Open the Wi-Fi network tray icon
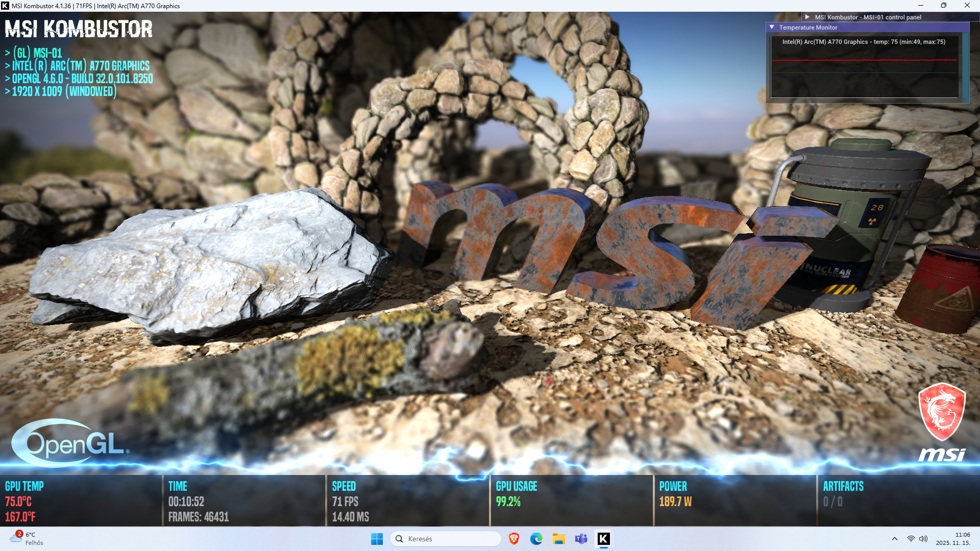The width and height of the screenshot is (980, 551). (x=911, y=539)
